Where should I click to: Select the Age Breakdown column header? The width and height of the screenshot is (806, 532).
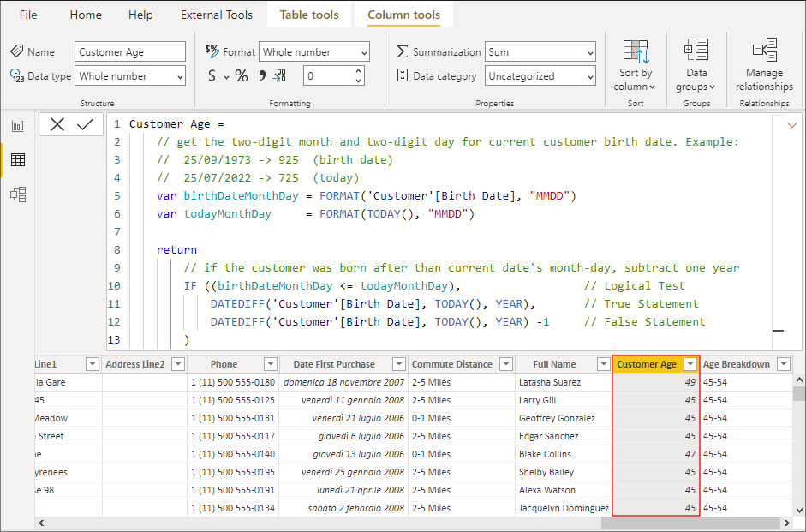(x=736, y=364)
